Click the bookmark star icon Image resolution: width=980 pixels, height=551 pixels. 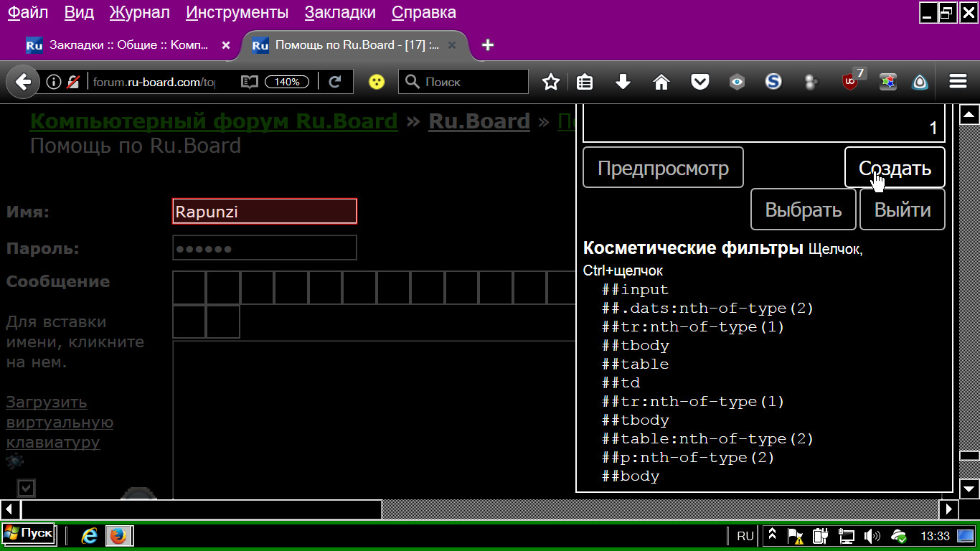click(x=550, y=82)
